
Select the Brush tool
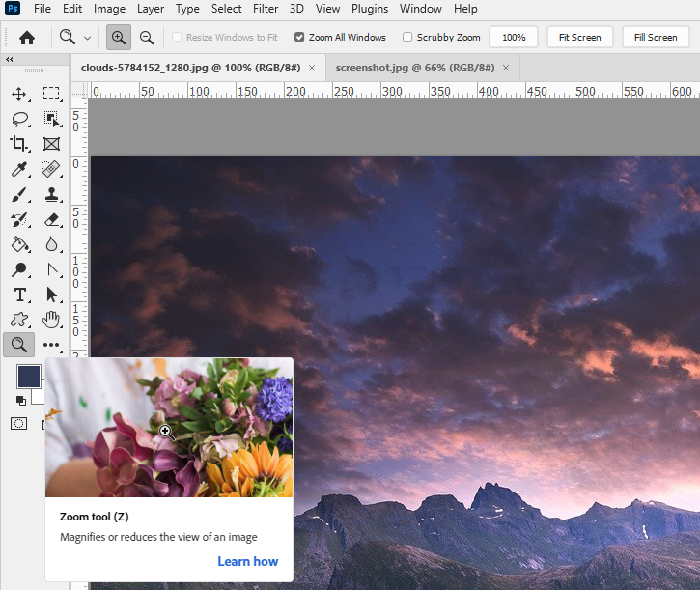tap(18, 195)
